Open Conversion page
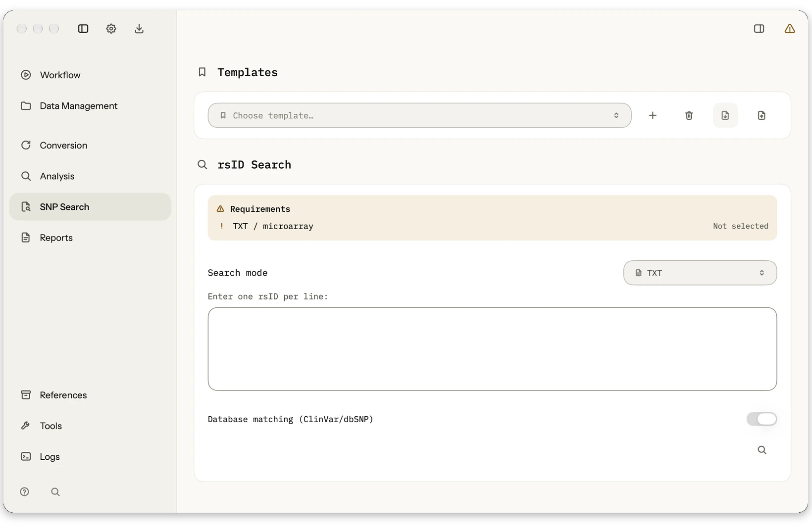 (x=90, y=145)
